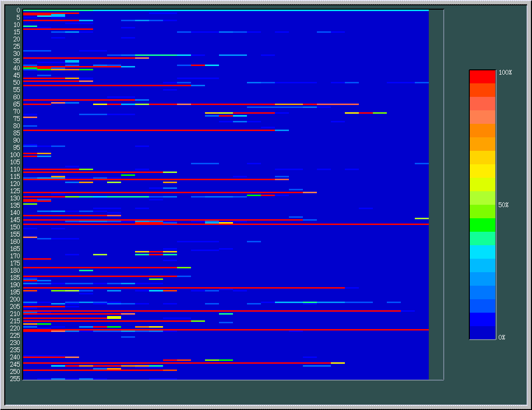Select the salmon pink swatch in the legend
Image resolution: width=532 pixels, height=410 pixels.
[x=482, y=104]
